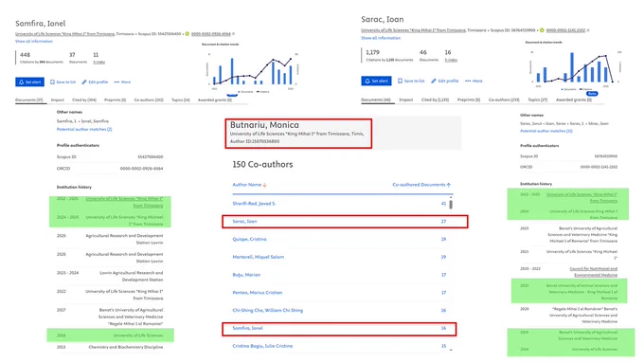
Task: Click Save to list bookmark icon on Sarac profile
Action: click(x=400, y=81)
